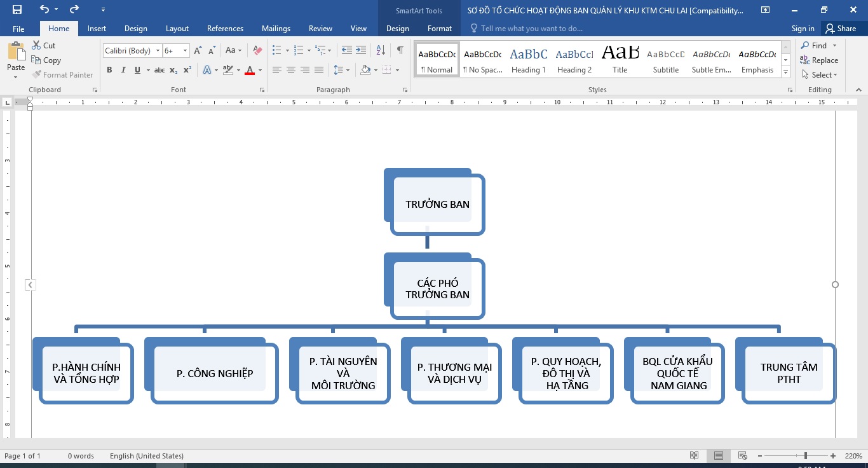Apply bullet list formatting
This screenshot has height=468, width=868.
coord(276,50)
